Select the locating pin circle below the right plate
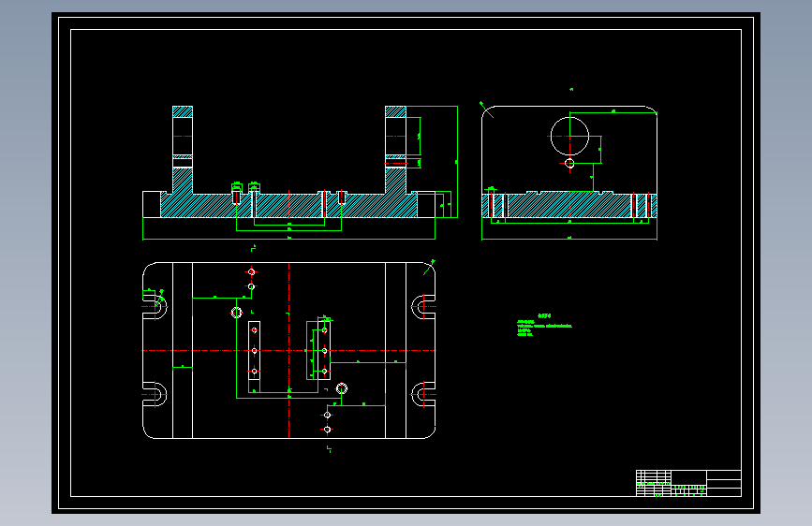Screen dimensions: 812x526 pos(342,388)
